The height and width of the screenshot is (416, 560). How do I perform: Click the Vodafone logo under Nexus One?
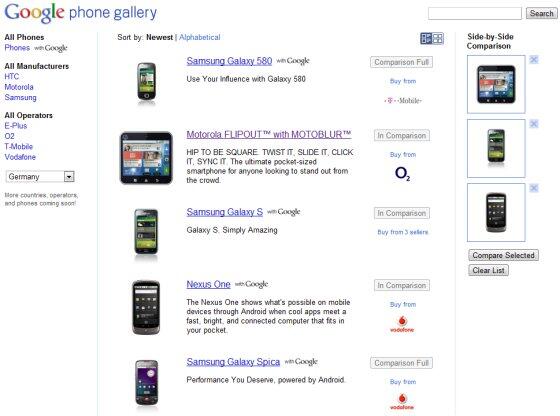pos(402,324)
